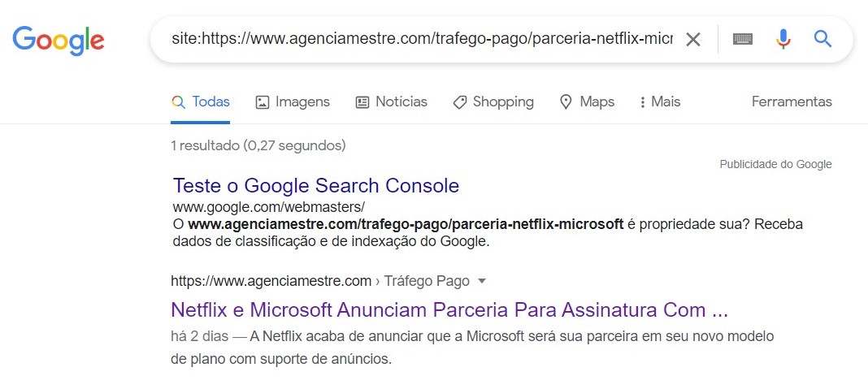Expand the Mais three-dot menu
Image resolution: width=868 pixels, height=389 pixels.
(x=643, y=102)
